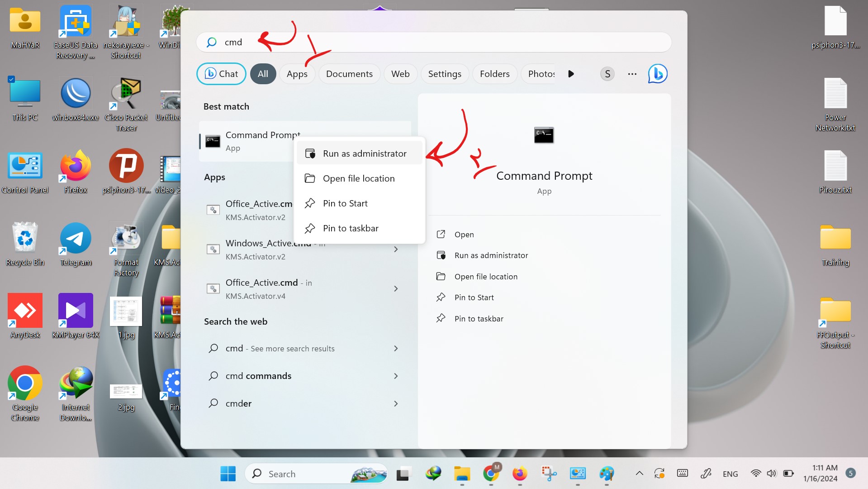Screen dimensions: 868x489
Task: Click the Bing icon in search panel
Action: pos(658,74)
